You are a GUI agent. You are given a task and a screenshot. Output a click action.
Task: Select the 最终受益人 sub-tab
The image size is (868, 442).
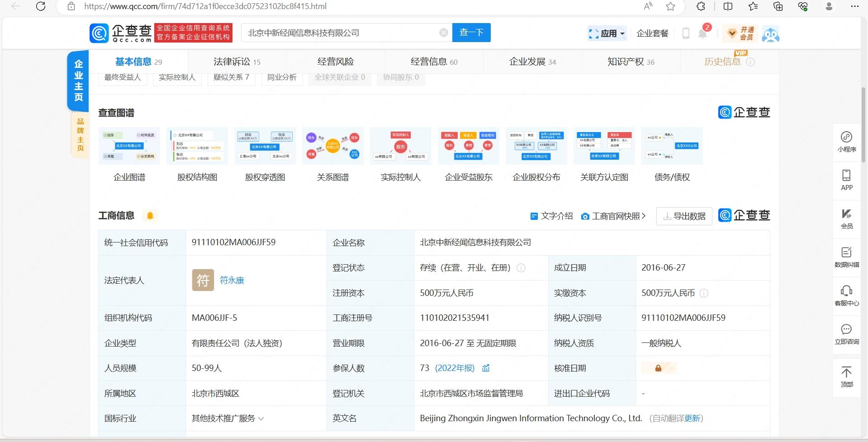123,77
